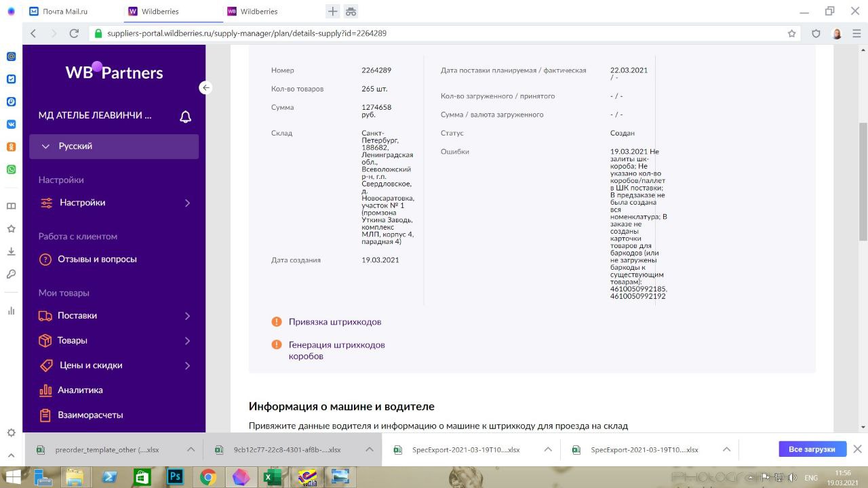Close the downloads bar
The image size is (868, 488).
coord(857,449)
